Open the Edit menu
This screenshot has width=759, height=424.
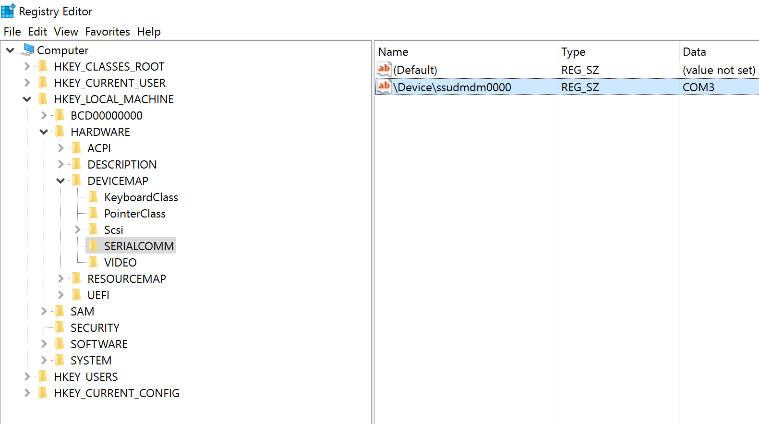click(x=38, y=32)
